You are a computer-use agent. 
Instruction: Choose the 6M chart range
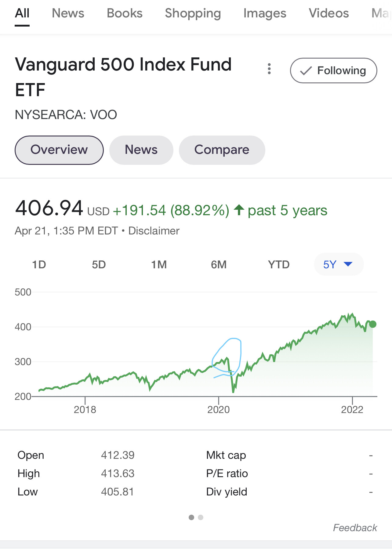[x=219, y=265]
